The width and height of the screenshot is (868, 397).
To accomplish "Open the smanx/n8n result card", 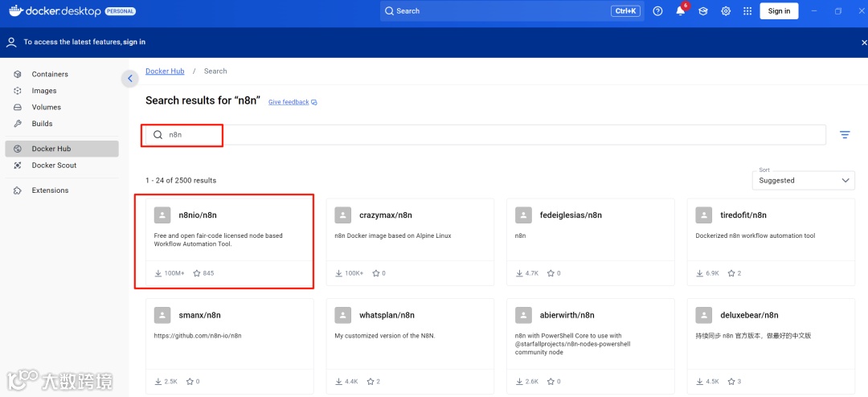I will pos(230,348).
